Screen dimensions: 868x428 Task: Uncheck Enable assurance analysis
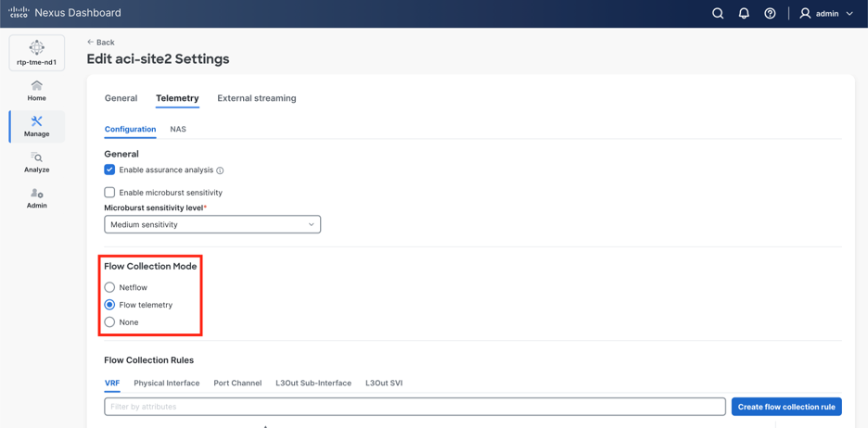tap(109, 170)
